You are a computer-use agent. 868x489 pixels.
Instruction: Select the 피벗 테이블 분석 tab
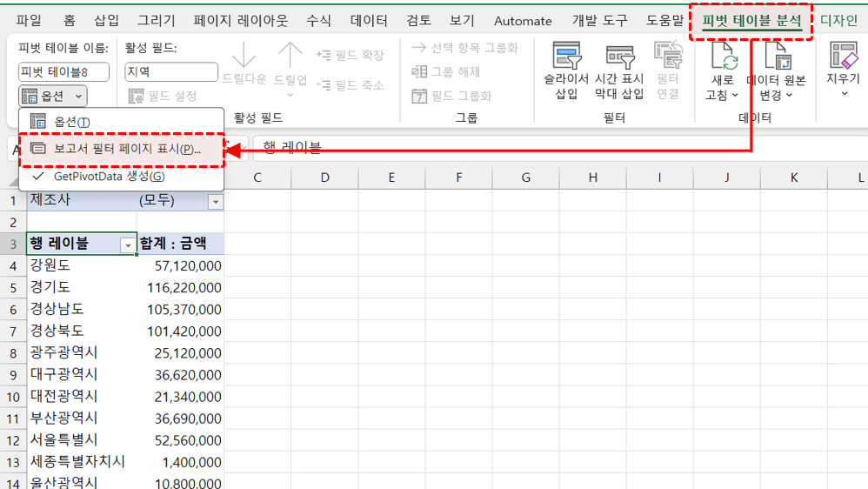pos(751,21)
